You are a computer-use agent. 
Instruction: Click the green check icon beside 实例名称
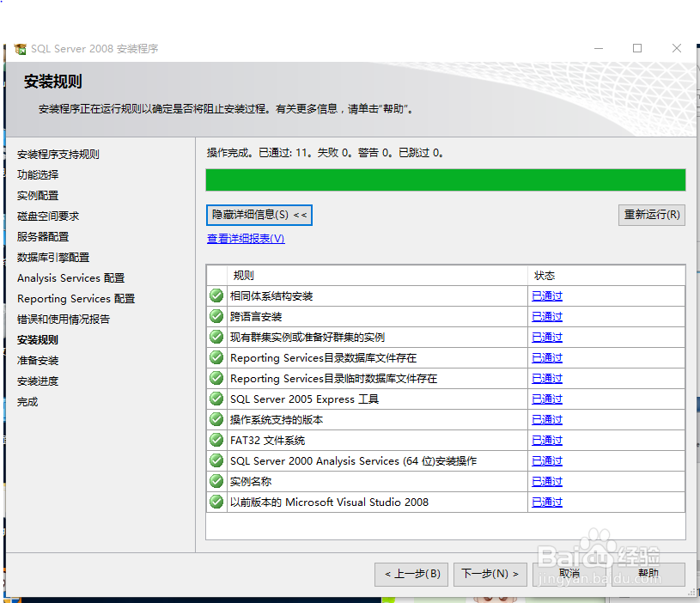pyautogui.click(x=216, y=481)
